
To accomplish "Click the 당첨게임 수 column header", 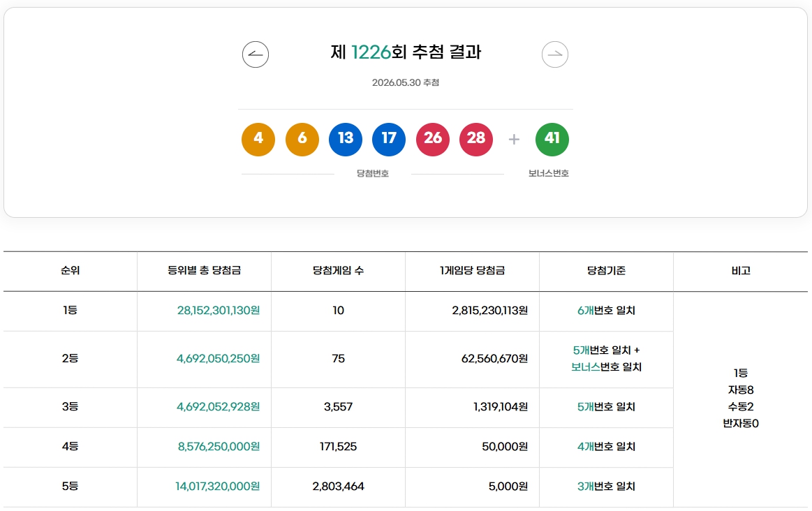I will click(x=338, y=270).
